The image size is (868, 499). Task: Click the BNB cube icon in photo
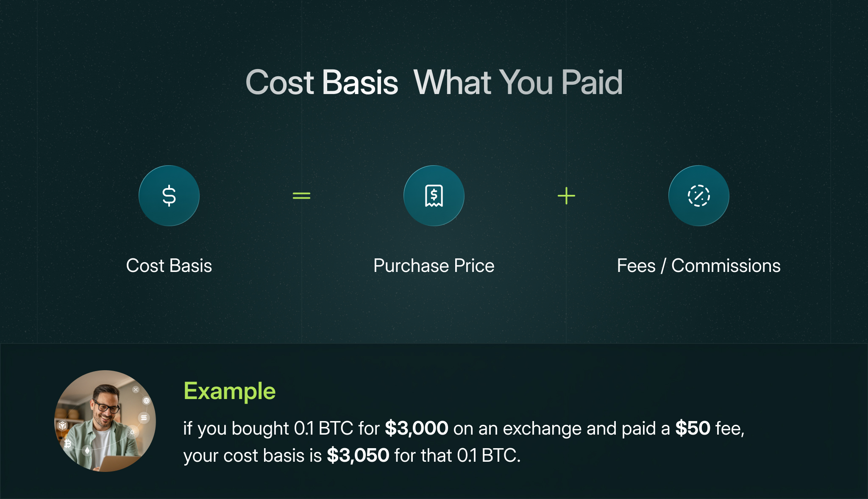point(62,425)
